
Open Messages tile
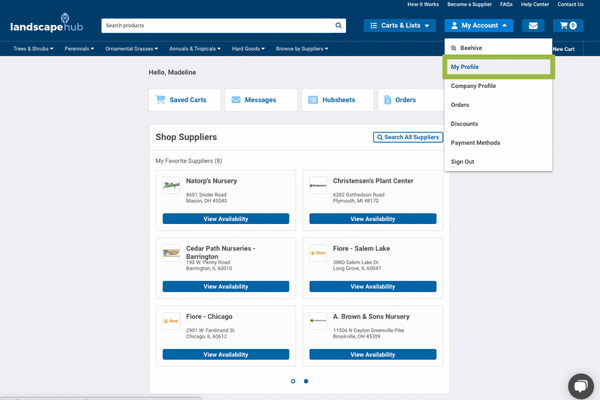(261, 100)
